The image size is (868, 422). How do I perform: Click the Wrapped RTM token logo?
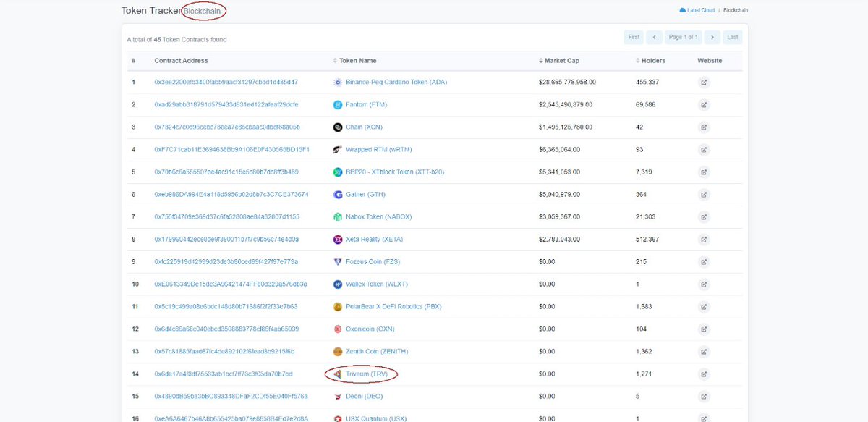[x=337, y=150]
